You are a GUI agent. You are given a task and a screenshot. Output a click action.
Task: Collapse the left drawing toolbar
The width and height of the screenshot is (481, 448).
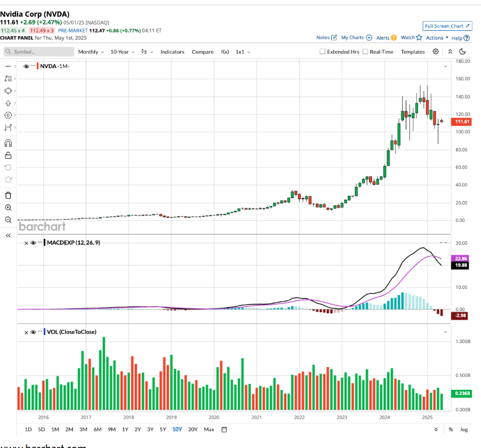coord(8,235)
